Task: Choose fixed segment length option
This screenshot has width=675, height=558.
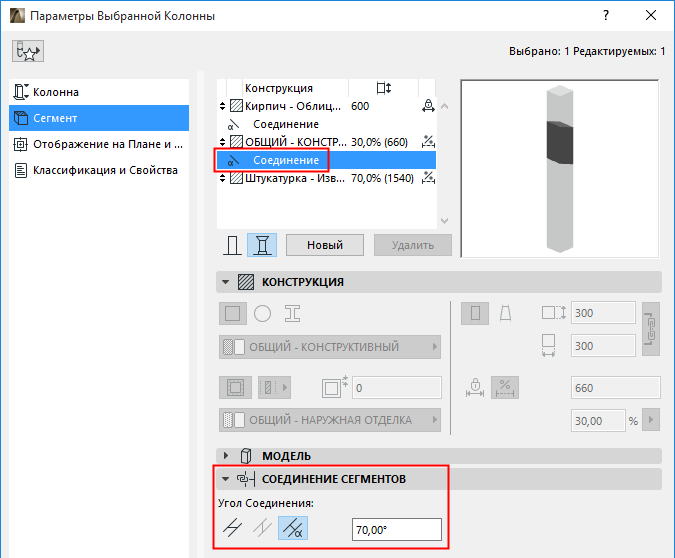Action: click(x=475, y=387)
